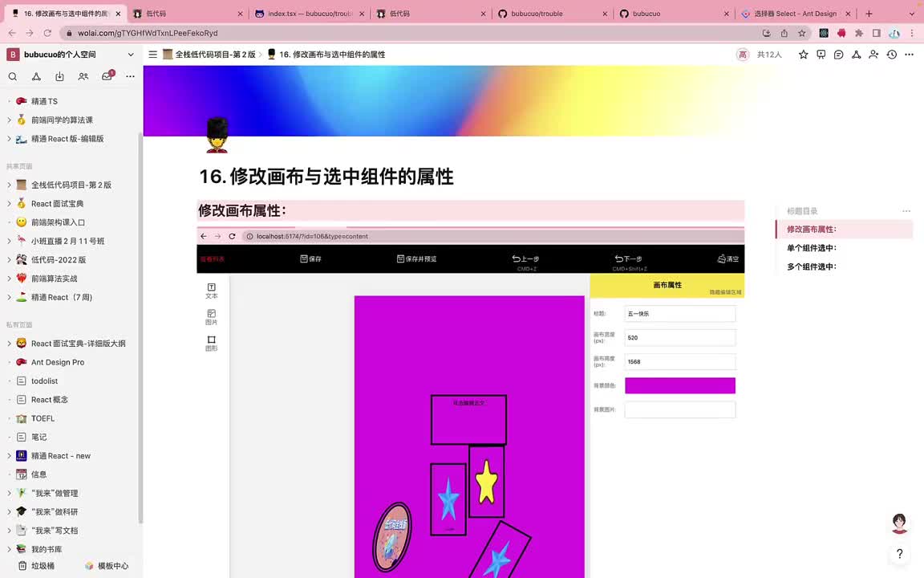
Task: Open the Chrome three-dot menu
Action: pos(912,33)
